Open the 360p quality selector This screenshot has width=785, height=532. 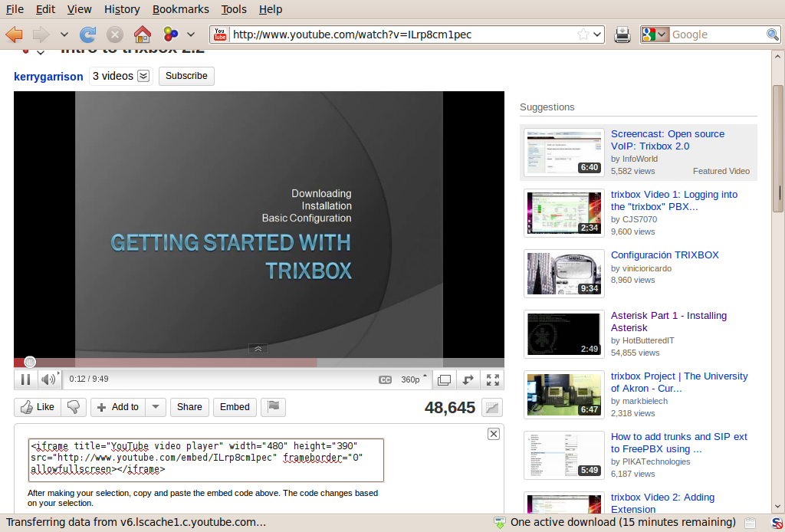(x=414, y=379)
